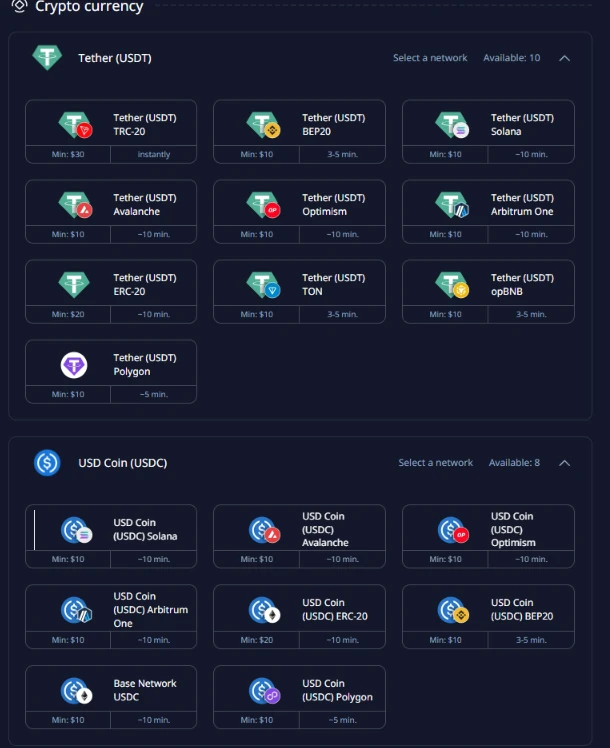
Task: Click the Tether Avalanche coin icon
Action: point(75,205)
